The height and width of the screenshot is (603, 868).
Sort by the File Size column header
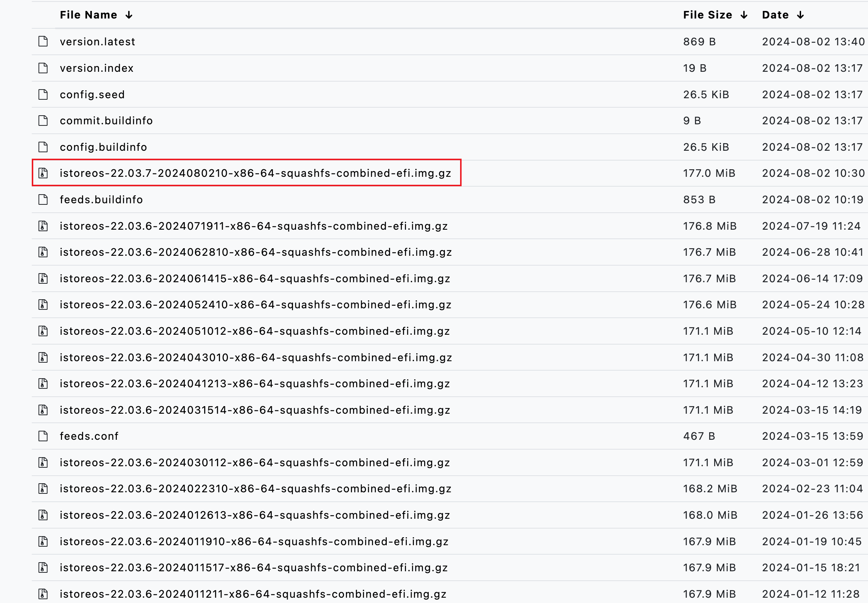coord(707,15)
